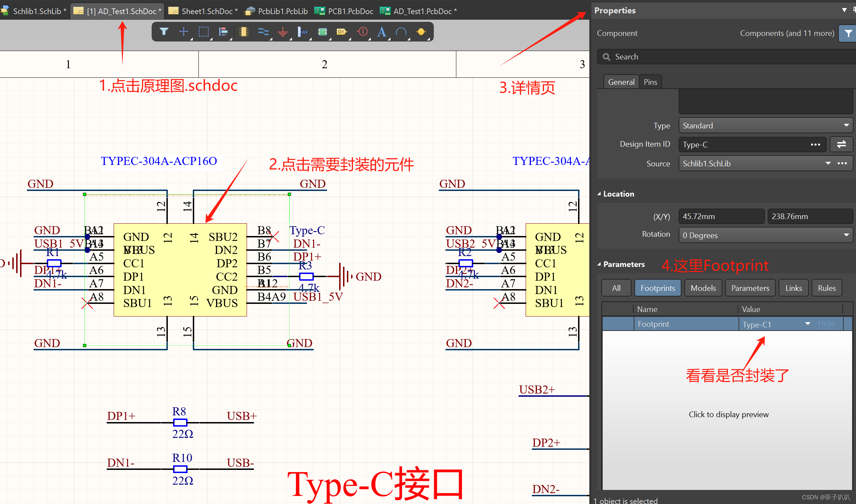
Task: Select the Move objects cross-arrow tool
Action: pyautogui.click(x=183, y=32)
